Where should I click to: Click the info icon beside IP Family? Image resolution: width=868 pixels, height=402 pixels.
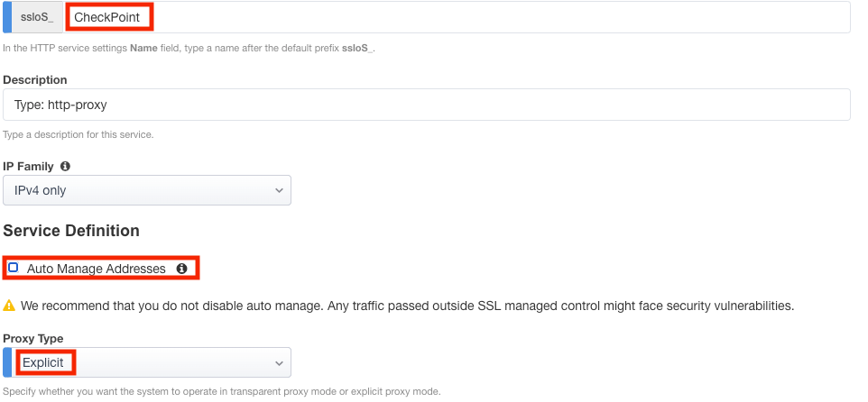[65, 167]
